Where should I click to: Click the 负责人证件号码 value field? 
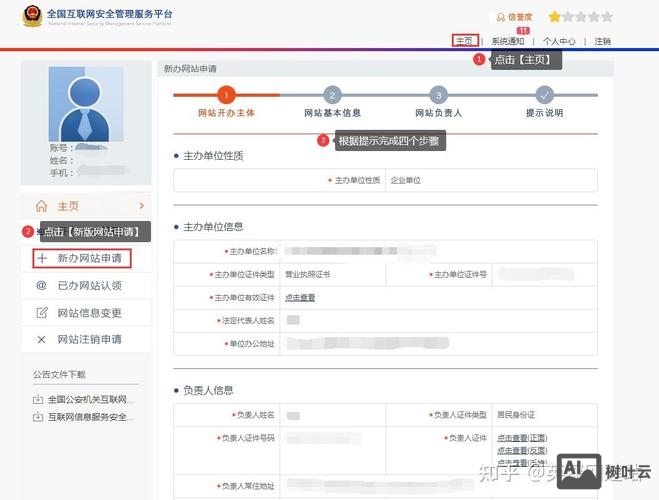(x=332, y=450)
